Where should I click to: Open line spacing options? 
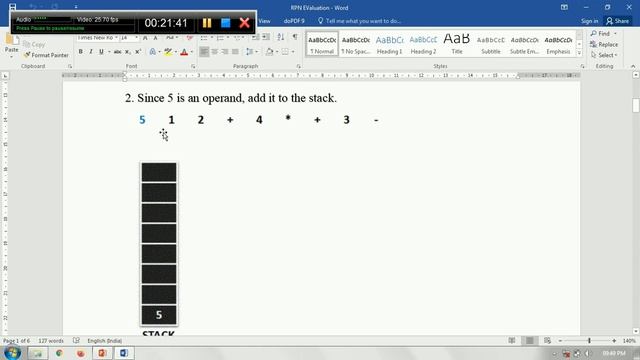[x=249, y=52]
